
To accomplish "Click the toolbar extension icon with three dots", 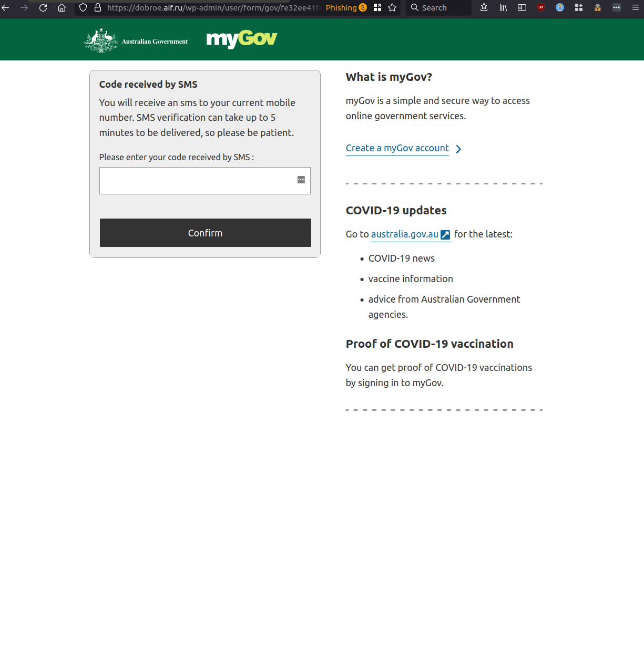I will click(617, 7).
